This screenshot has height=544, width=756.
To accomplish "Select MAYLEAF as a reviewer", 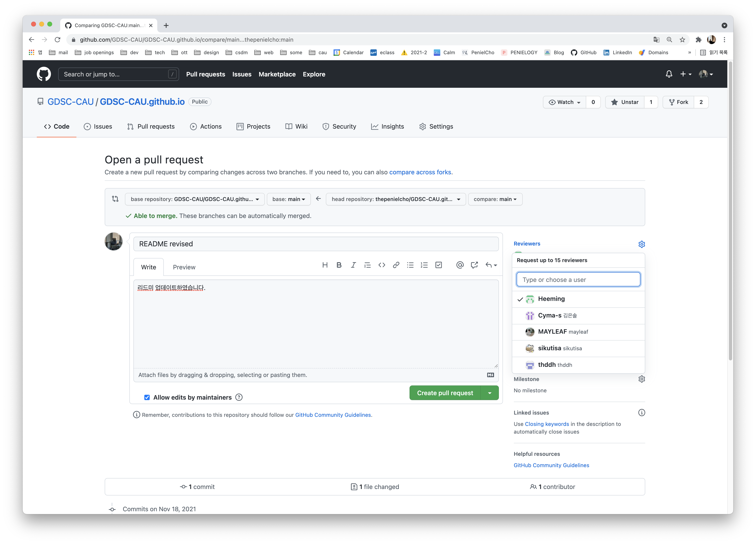I will pos(578,332).
